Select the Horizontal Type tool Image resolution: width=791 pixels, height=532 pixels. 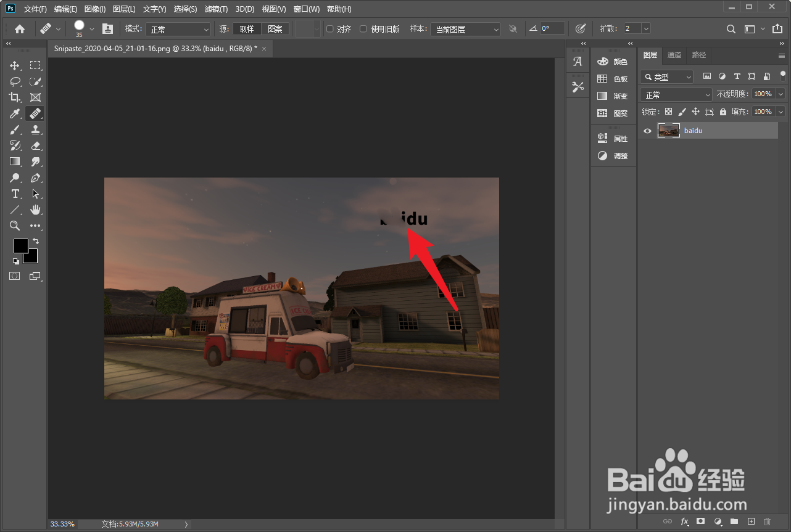[15, 194]
